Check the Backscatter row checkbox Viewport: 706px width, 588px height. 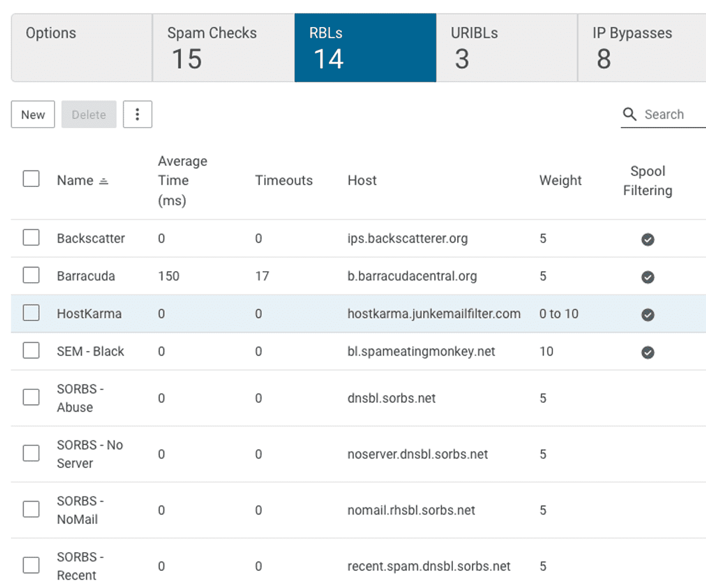click(31, 238)
